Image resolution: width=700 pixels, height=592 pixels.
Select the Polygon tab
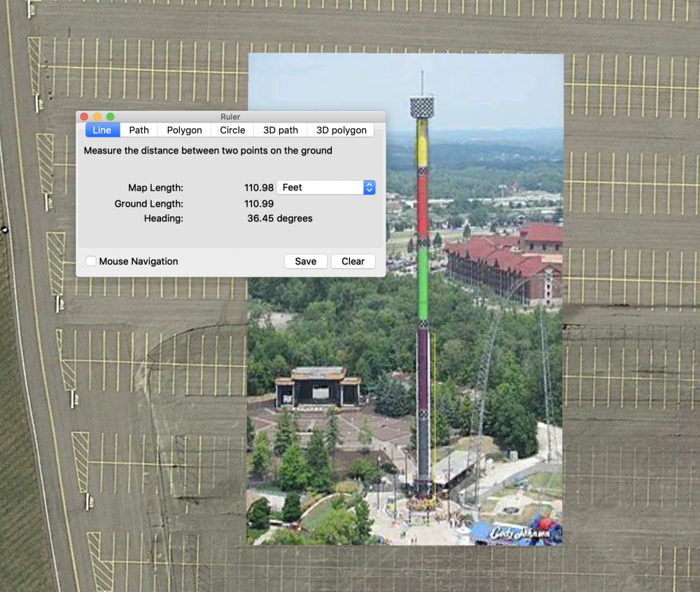pos(184,130)
